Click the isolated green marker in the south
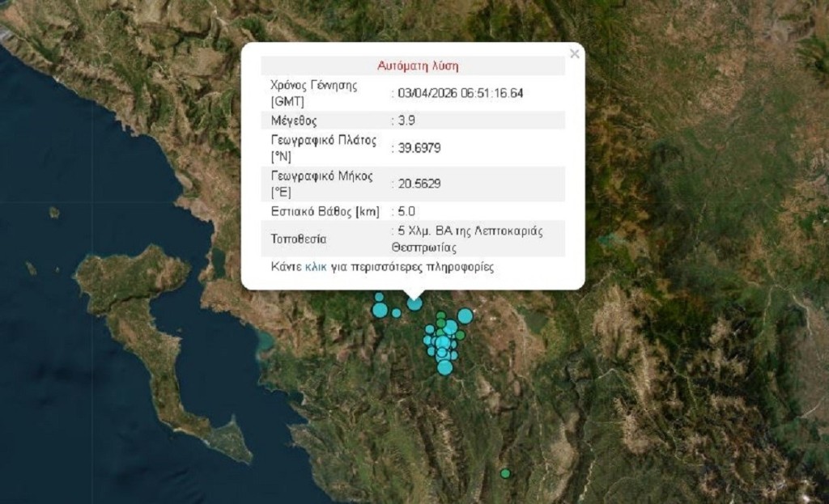829x504 pixels. pos(505,473)
